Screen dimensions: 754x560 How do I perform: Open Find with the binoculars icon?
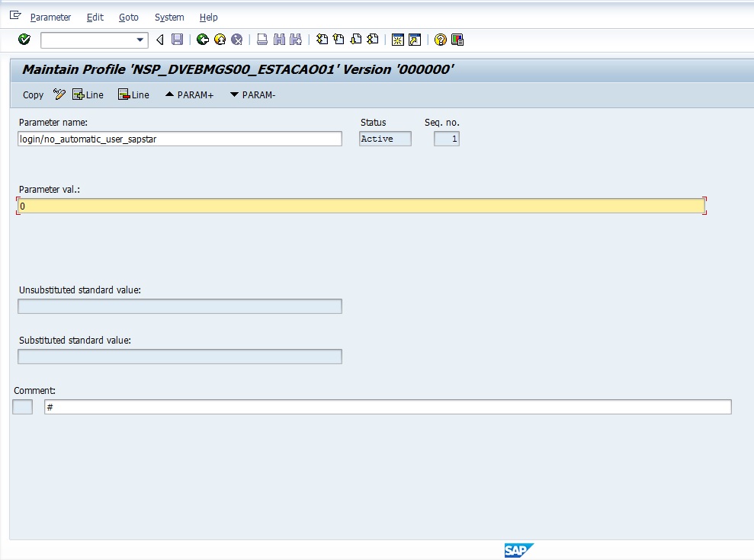click(x=279, y=40)
